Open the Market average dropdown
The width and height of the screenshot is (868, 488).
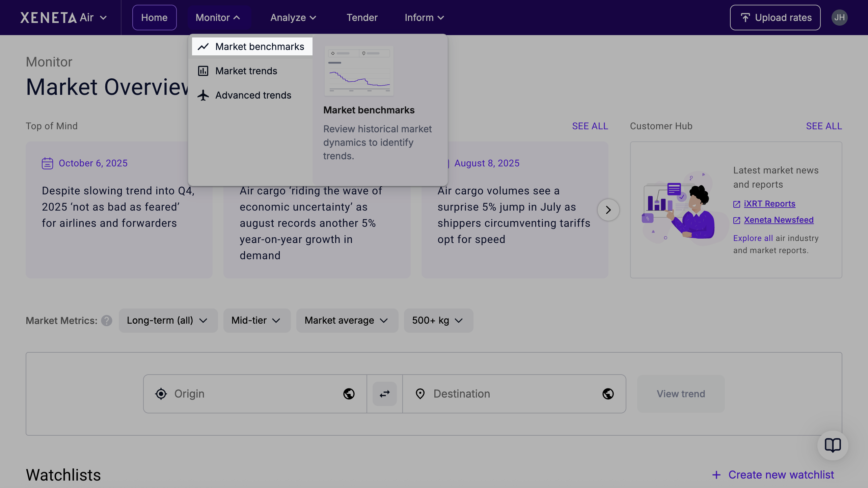pos(347,321)
